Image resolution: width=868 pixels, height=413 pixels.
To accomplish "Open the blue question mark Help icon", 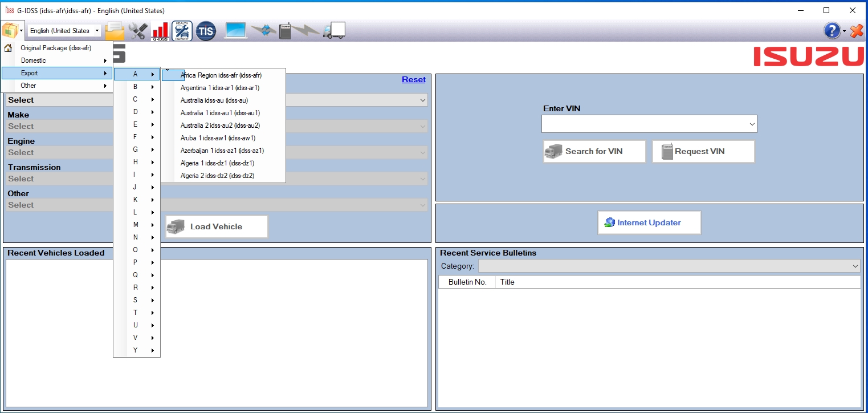I will click(832, 31).
